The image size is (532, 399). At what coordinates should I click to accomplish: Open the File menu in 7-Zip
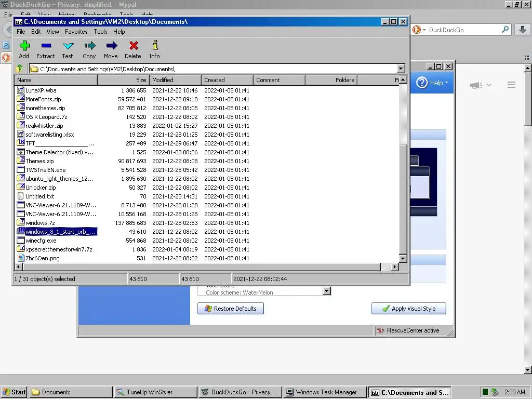click(21, 32)
